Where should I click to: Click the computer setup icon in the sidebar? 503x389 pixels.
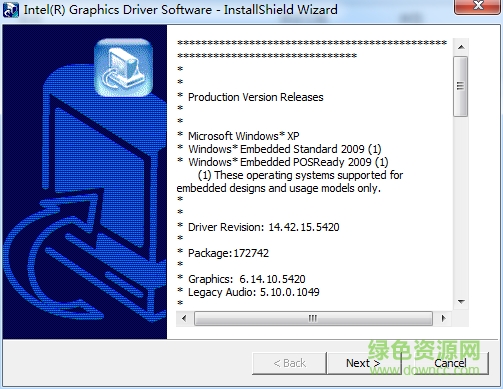pyautogui.click(x=124, y=68)
